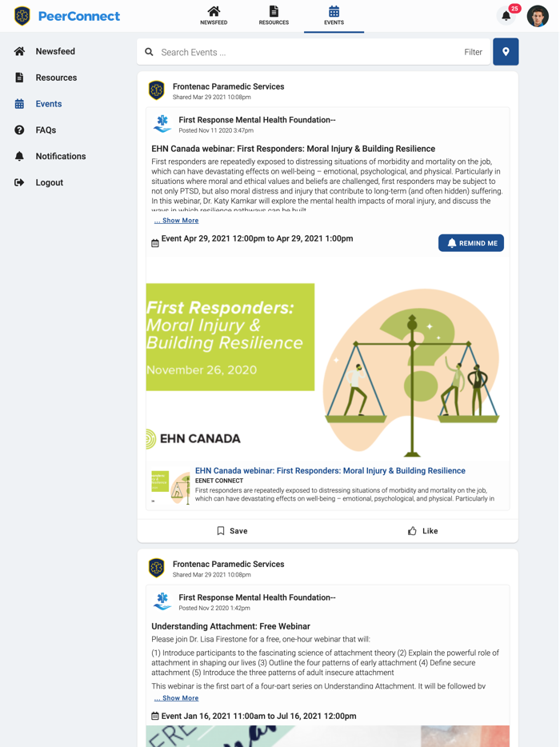This screenshot has height=747, width=560.
Task: Choose Logout in the left sidebar
Action: (x=49, y=182)
